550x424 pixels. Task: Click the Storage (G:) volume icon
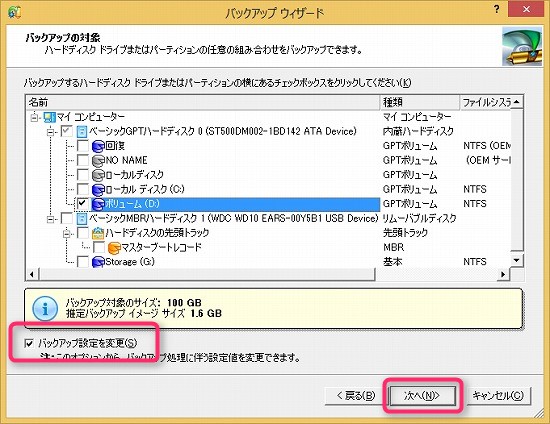[x=98, y=262]
